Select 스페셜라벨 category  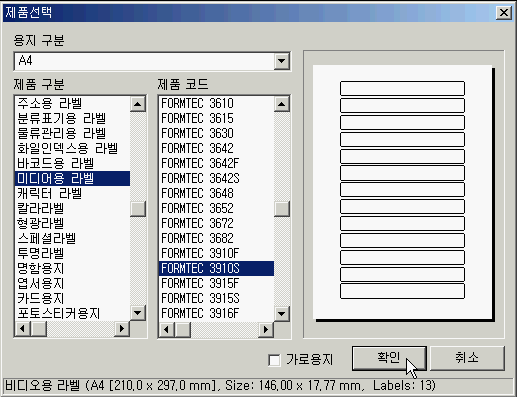[72, 238]
